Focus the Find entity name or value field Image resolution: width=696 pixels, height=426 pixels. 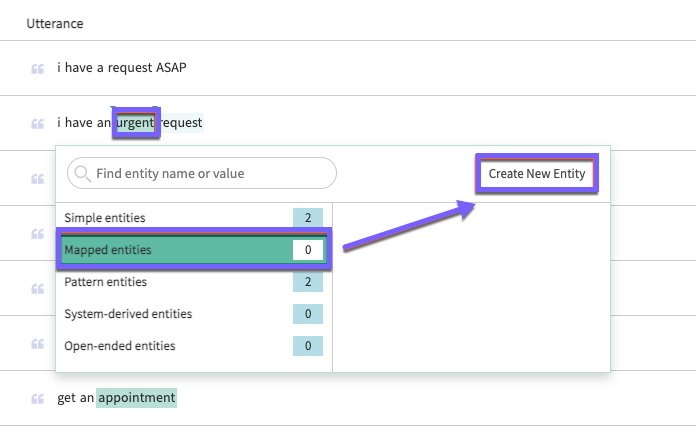point(202,173)
